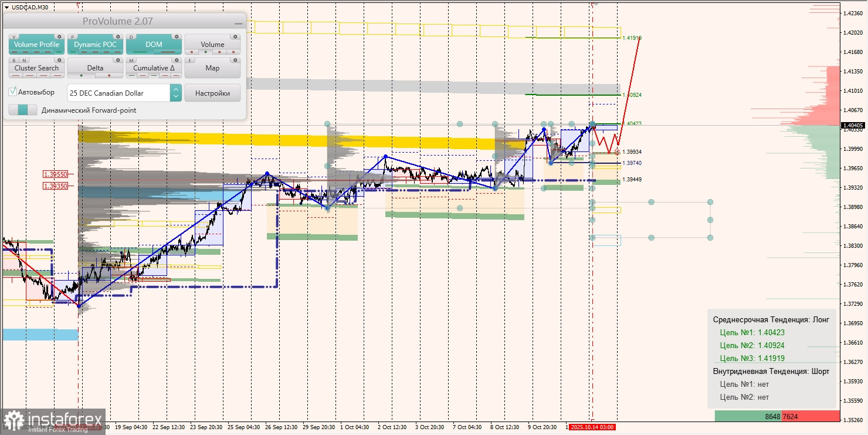The image size is (868, 435).
Task: Click the red 1.39350 level label
Action: pyautogui.click(x=55, y=186)
